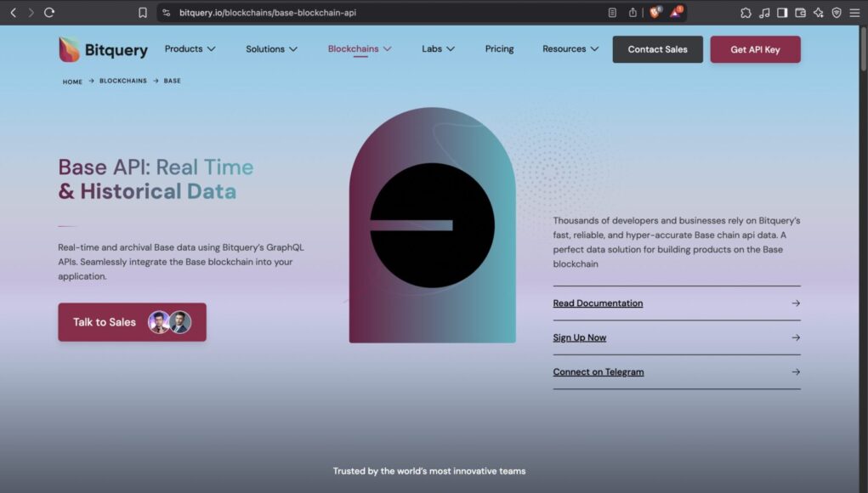Click 'Trusted by the world's most innovative teams'

(429, 471)
